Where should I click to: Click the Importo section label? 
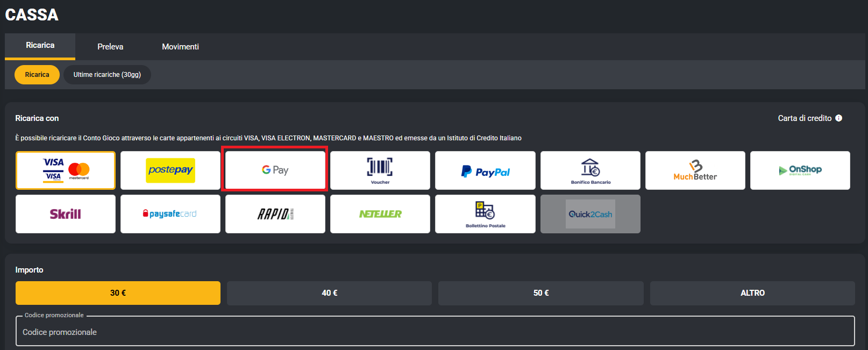click(x=29, y=270)
